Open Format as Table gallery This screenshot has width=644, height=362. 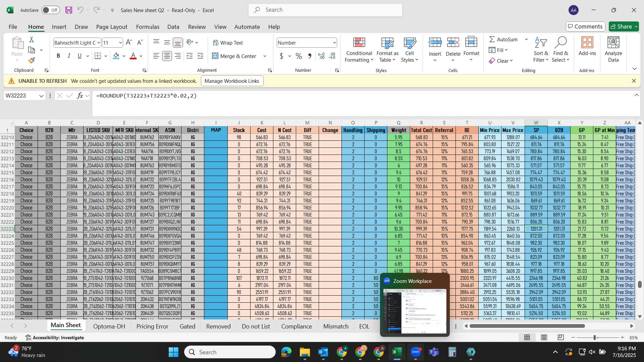(x=387, y=50)
